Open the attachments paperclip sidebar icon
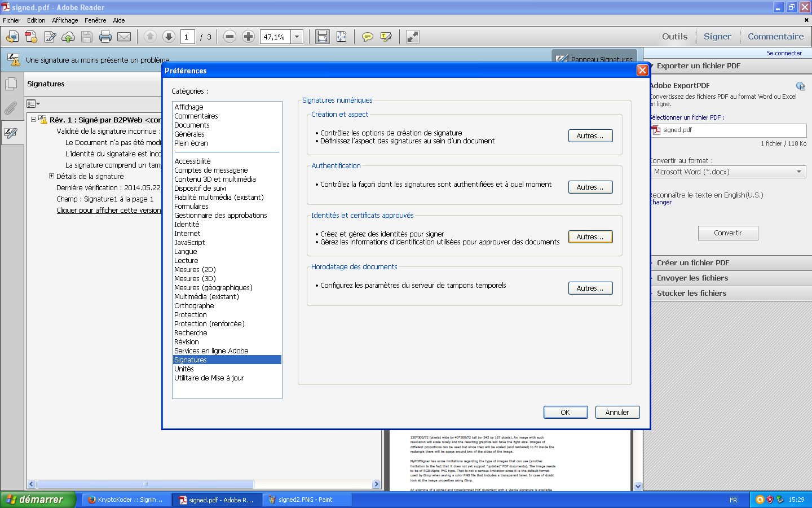Image resolution: width=812 pixels, height=508 pixels. coord(11,108)
